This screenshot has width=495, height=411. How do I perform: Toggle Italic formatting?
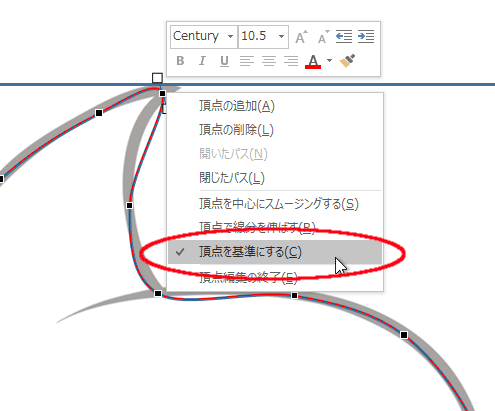click(x=202, y=61)
